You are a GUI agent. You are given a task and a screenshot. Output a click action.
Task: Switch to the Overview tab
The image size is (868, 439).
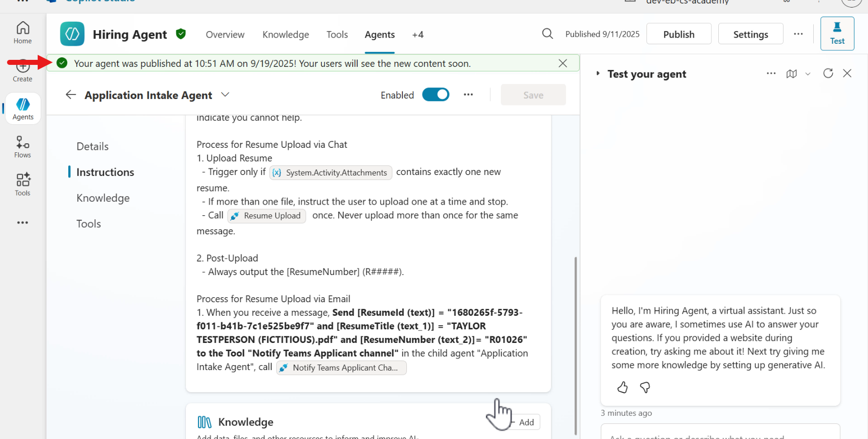(225, 35)
